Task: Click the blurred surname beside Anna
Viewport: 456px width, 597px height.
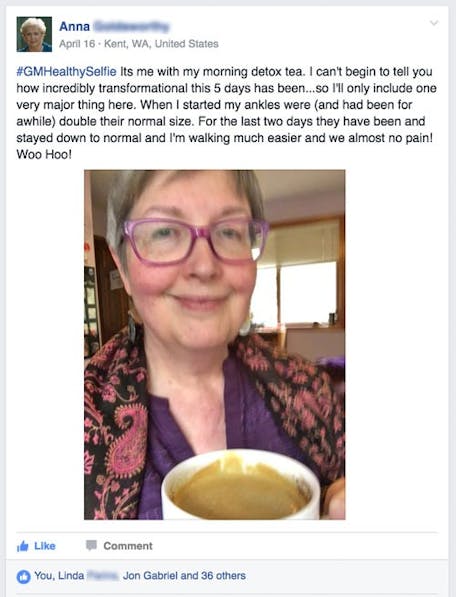Action: 131,27
